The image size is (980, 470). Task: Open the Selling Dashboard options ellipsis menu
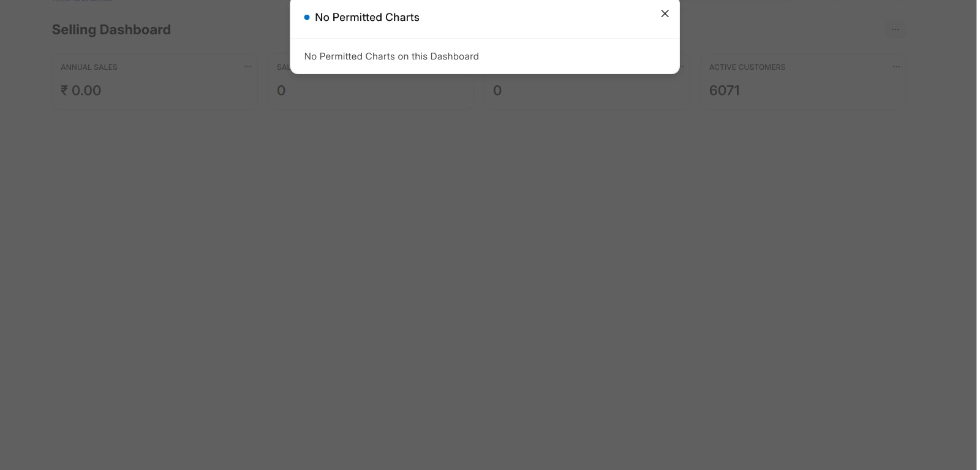895,29
